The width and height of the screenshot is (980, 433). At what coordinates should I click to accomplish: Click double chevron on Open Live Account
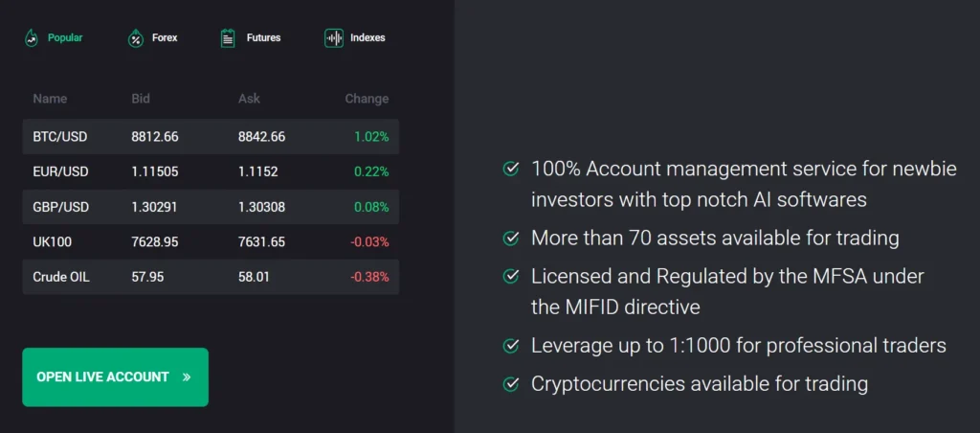click(187, 377)
